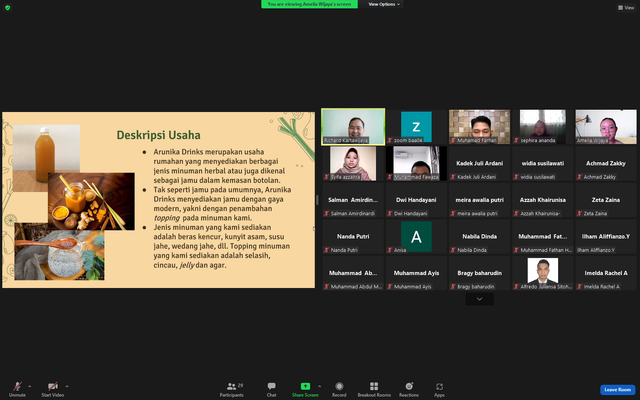Image resolution: width=640 pixels, height=400 pixels.
Task: Click the Leave Room button
Action: [x=617, y=389]
